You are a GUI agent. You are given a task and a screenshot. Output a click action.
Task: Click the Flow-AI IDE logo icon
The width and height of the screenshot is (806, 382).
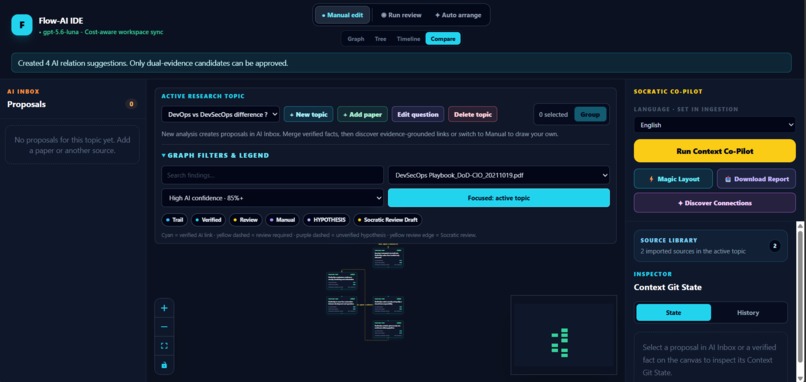[22, 25]
